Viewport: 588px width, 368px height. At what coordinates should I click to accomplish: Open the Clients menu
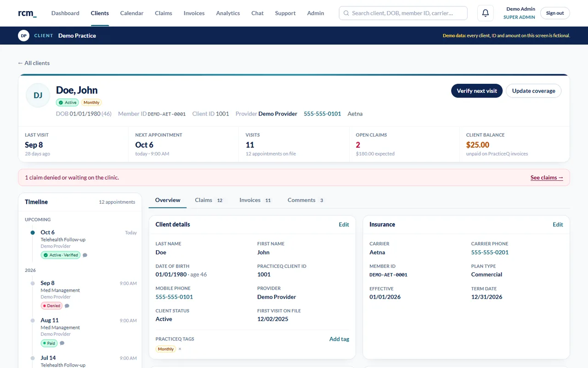pos(100,13)
